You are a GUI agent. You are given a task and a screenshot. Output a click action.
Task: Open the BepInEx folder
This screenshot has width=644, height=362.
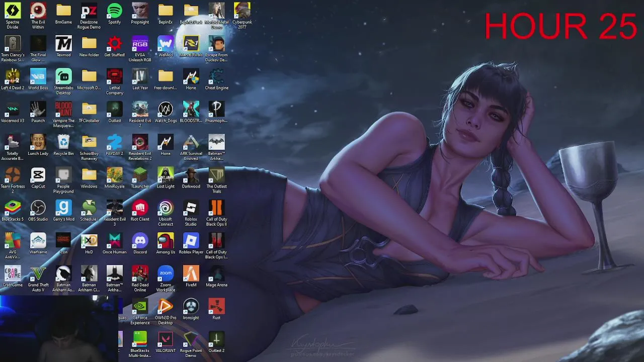[166, 11]
